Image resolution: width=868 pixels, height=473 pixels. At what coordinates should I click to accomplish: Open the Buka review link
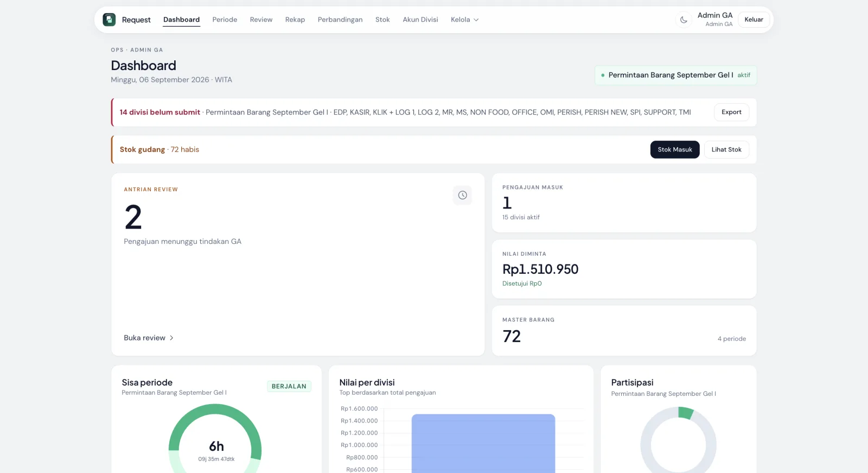149,338
